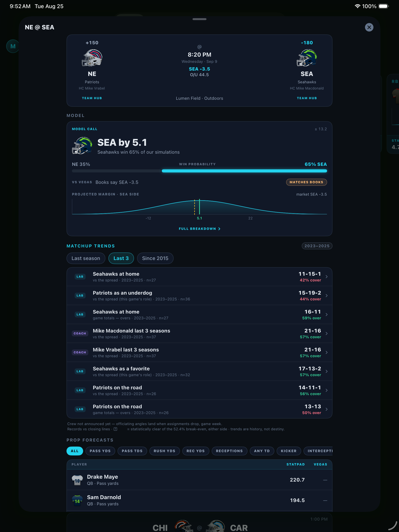Select the RECEPTIONS prop filter
The width and height of the screenshot is (399, 532).
point(229,451)
